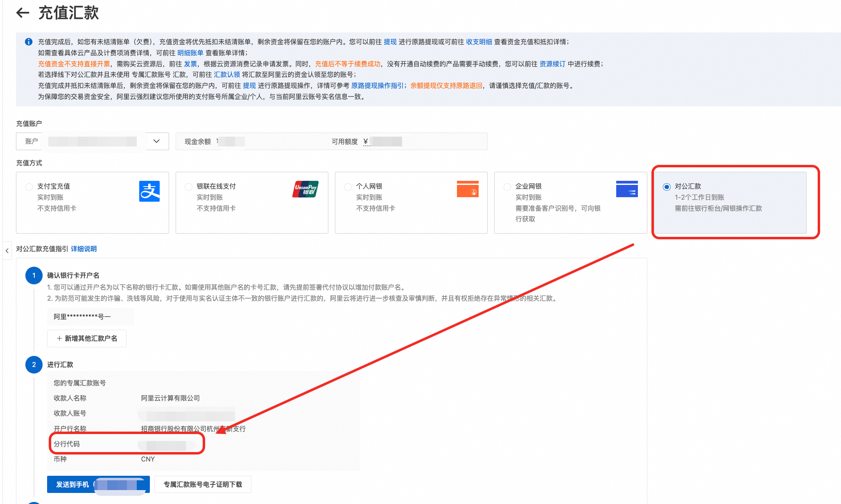
Task: Collapse the side panel with the left chevron
Action: pyautogui.click(x=7, y=251)
